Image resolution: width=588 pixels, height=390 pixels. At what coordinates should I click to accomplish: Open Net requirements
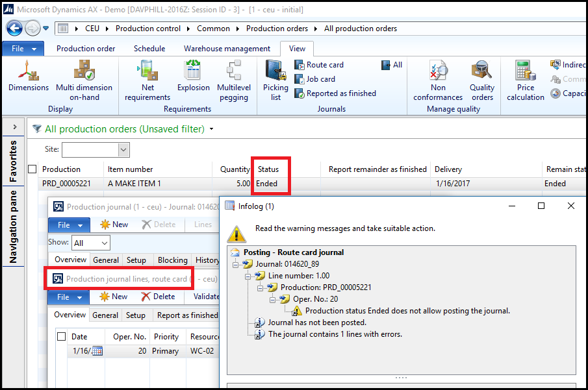[147, 80]
